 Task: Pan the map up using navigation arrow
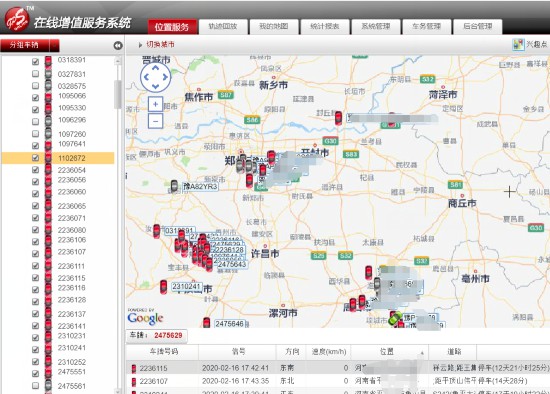(155, 68)
